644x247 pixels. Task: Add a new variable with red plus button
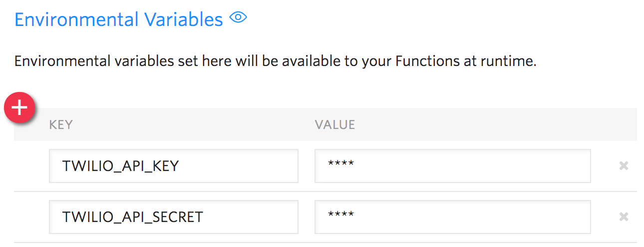point(19,107)
